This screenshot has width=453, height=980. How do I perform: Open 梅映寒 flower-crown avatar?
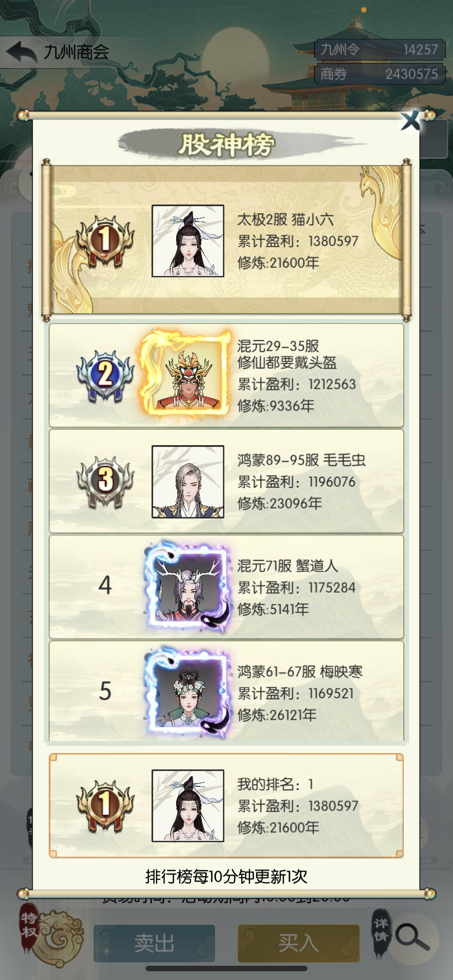tap(188, 693)
